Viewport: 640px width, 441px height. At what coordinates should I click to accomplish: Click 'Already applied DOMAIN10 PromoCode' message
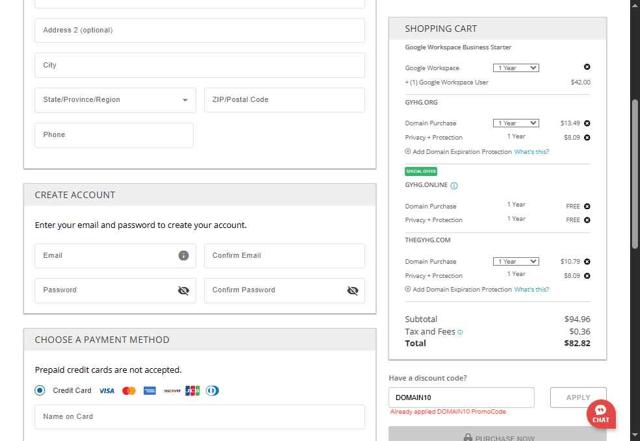pyautogui.click(x=448, y=412)
